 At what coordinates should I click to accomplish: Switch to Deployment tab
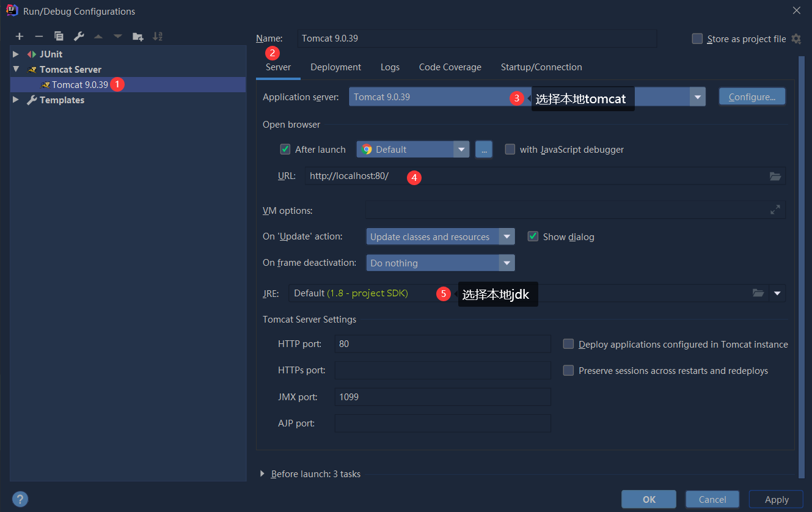tap(335, 67)
